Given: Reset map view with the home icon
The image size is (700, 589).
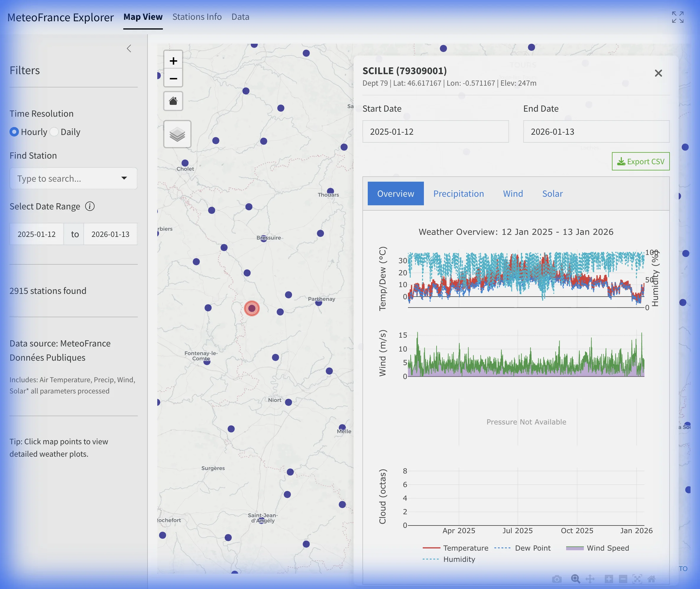Looking at the screenshot, I should (174, 101).
